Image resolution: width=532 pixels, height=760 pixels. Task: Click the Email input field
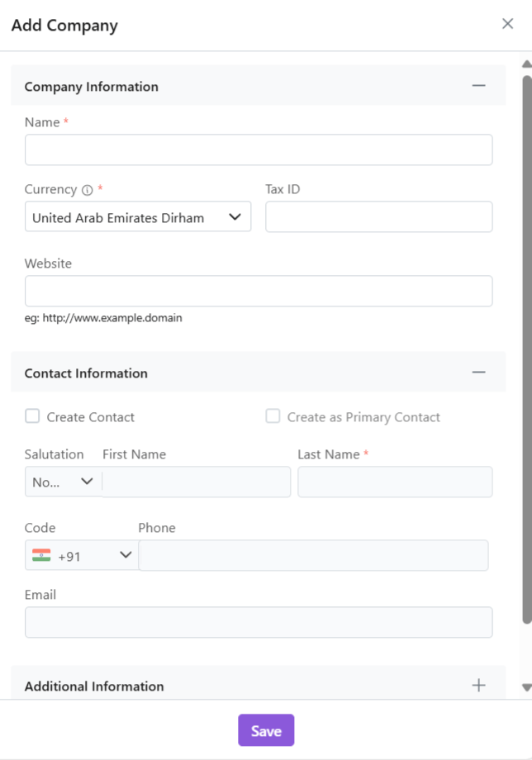tap(259, 622)
